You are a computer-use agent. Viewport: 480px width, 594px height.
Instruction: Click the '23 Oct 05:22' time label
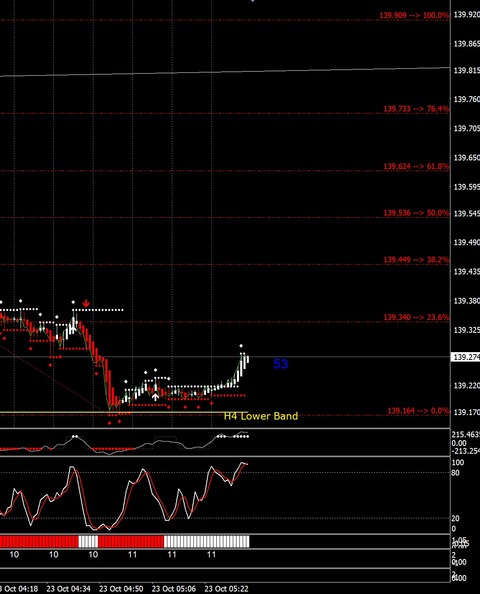(x=227, y=589)
